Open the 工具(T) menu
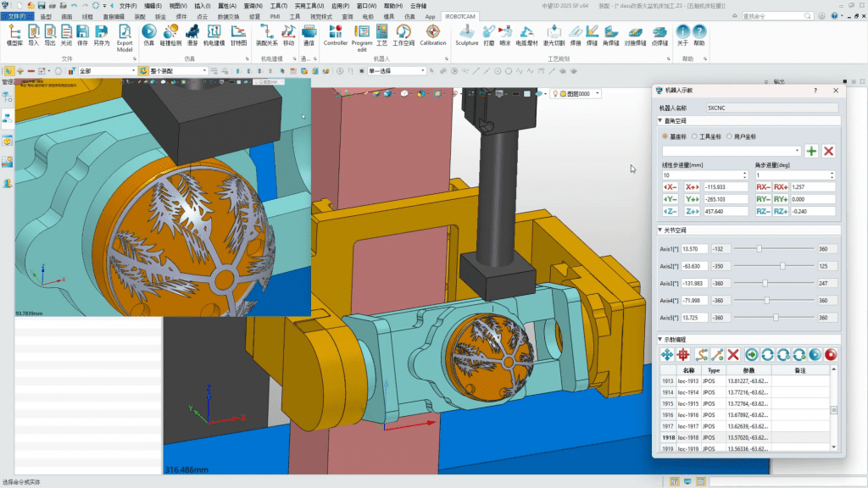Screen dimensions: 868x488 (x=277, y=5)
